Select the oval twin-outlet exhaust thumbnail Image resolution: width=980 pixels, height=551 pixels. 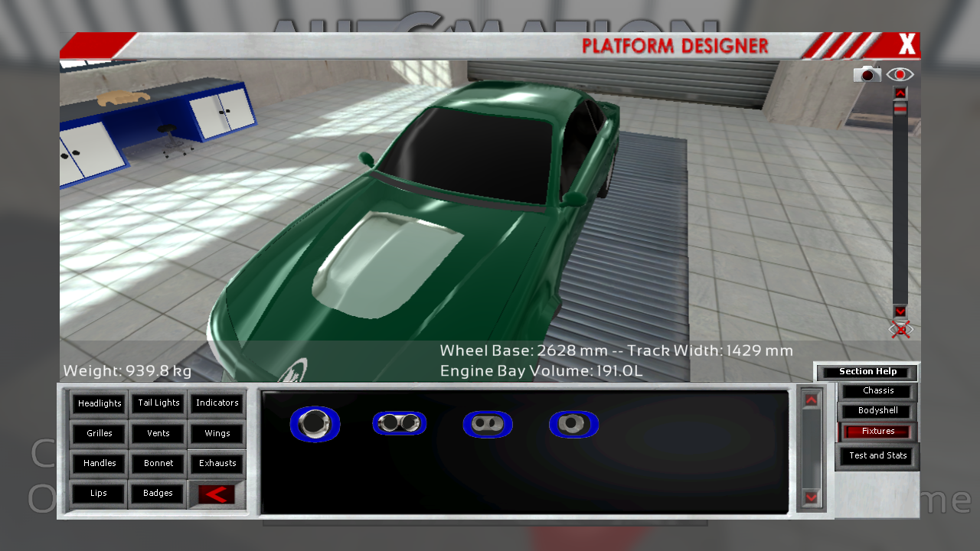tap(488, 424)
